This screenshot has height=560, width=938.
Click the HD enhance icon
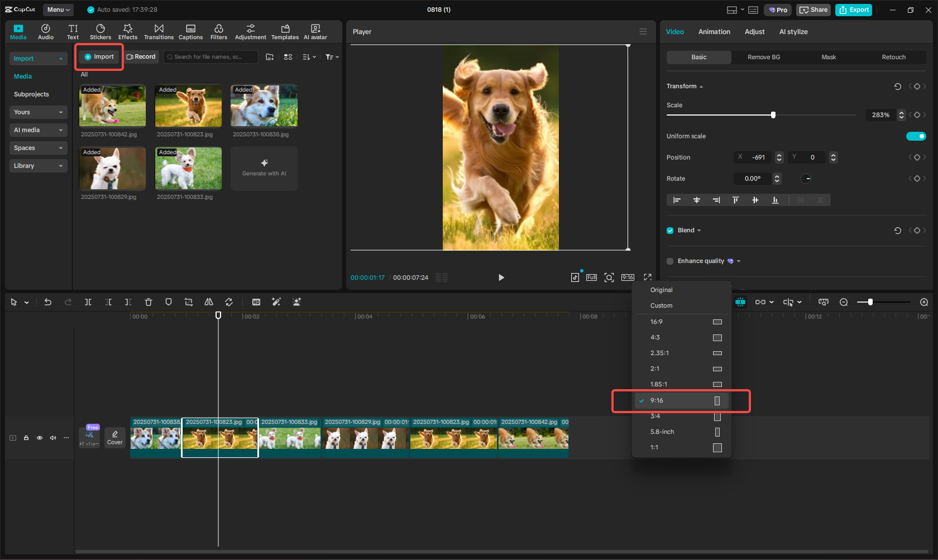coord(256,302)
